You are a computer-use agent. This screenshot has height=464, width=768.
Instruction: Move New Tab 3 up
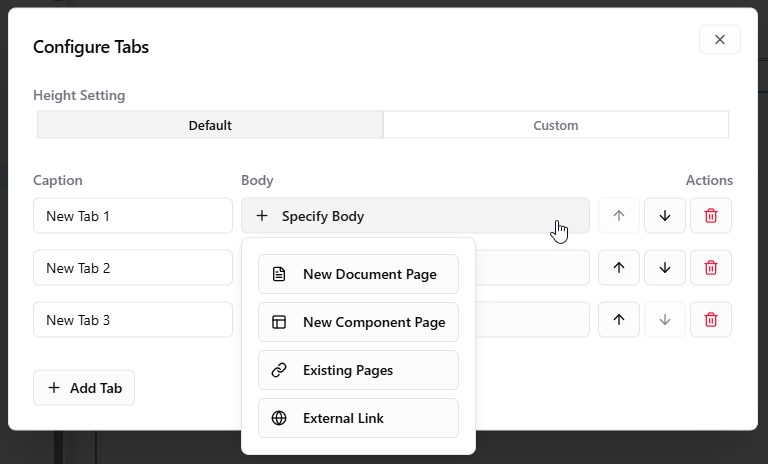pos(618,320)
